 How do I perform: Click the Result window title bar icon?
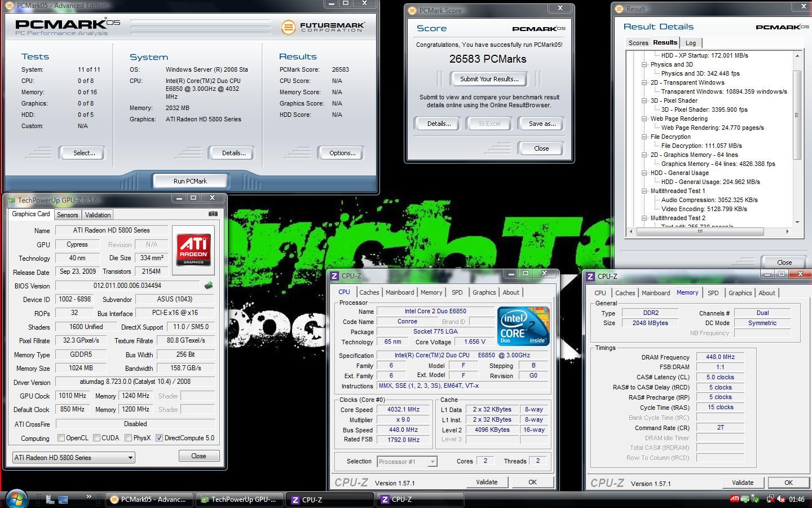coord(619,8)
